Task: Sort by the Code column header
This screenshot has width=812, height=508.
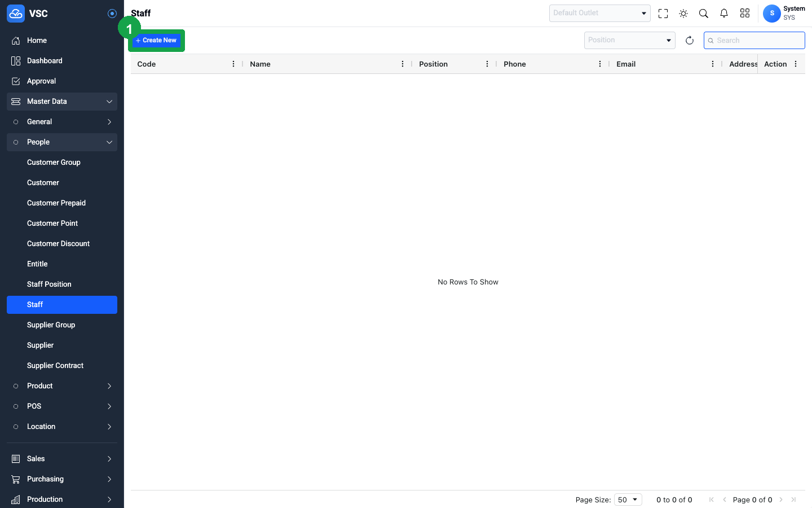Action: point(147,64)
